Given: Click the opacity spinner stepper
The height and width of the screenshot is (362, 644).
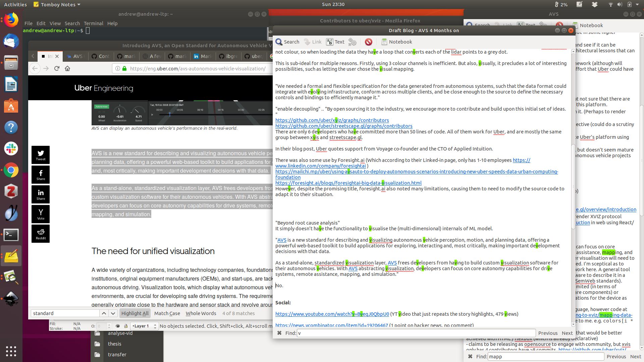Looking at the screenshot, I should pyautogui.click(x=109, y=326).
